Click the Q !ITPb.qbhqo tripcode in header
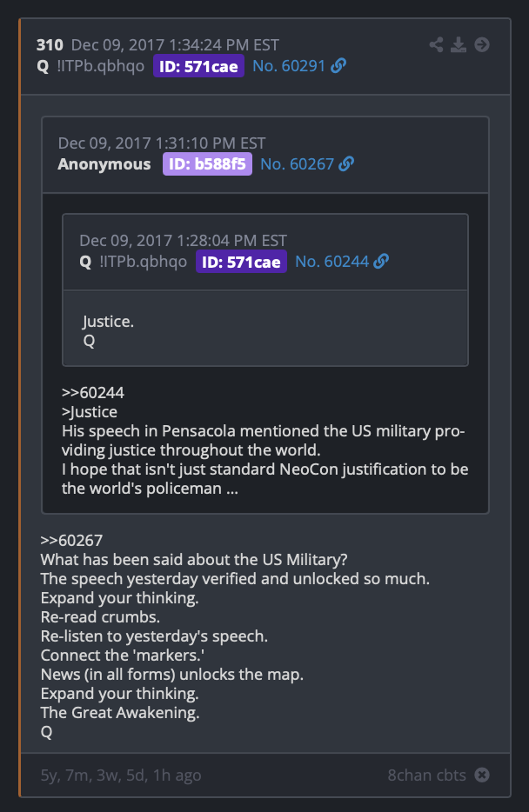The width and height of the screenshot is (529, 812). (90, 66)
